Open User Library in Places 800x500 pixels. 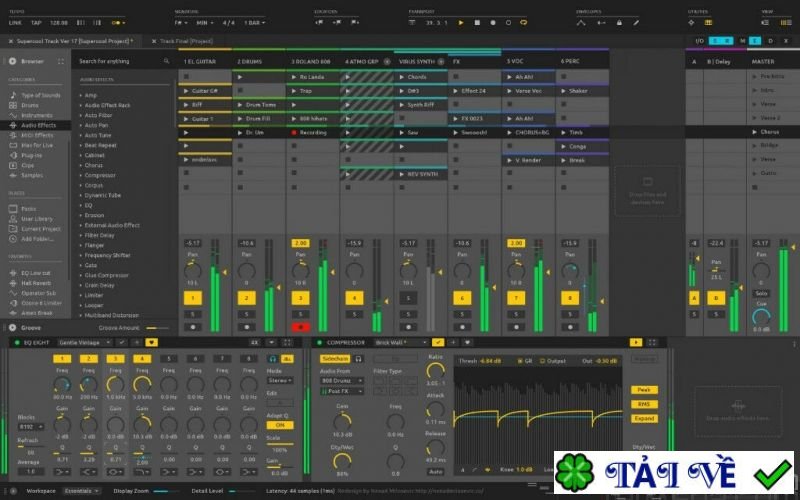(37, 218)
